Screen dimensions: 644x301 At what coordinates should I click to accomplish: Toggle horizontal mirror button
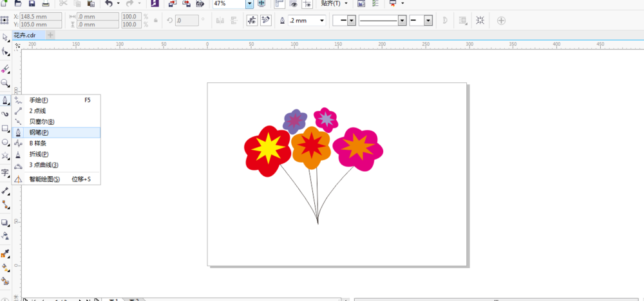pyautogui.click(x=220, y=20)
